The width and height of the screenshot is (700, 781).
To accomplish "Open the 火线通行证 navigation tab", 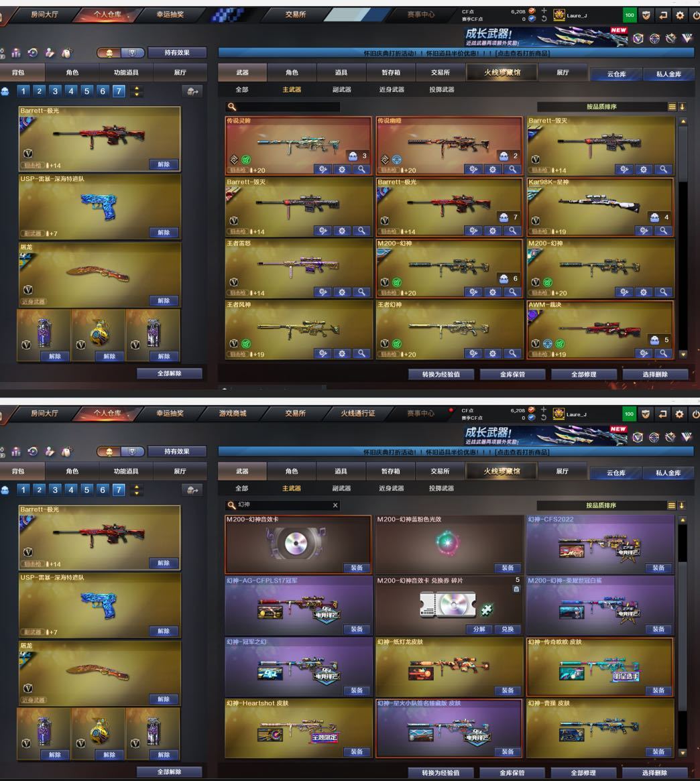I will pyautogui.click(x=357, y=414).
